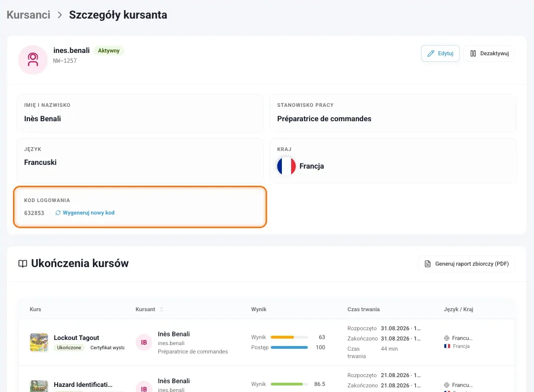
Task: Click the Aktywny status badge
Action: click(109, 51)
